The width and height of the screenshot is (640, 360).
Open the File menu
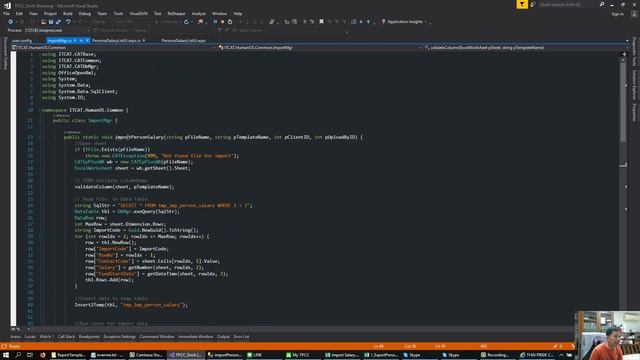tap(6, 13)
